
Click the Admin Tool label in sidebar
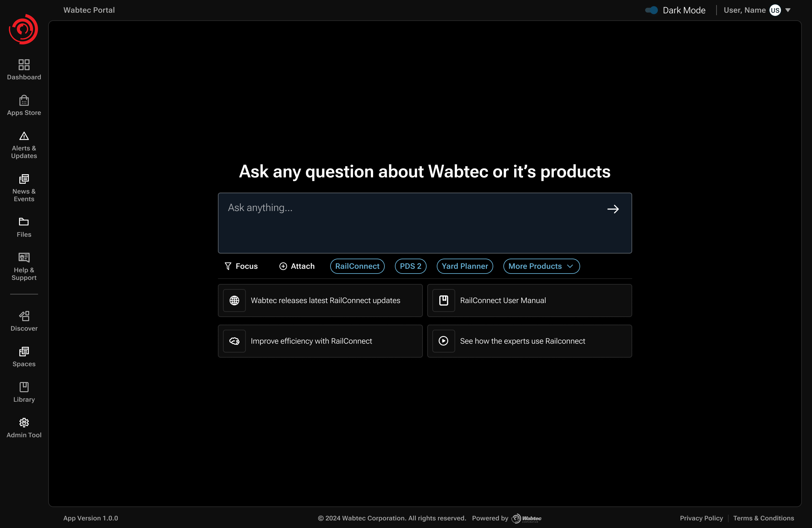(x=24, y=435)
